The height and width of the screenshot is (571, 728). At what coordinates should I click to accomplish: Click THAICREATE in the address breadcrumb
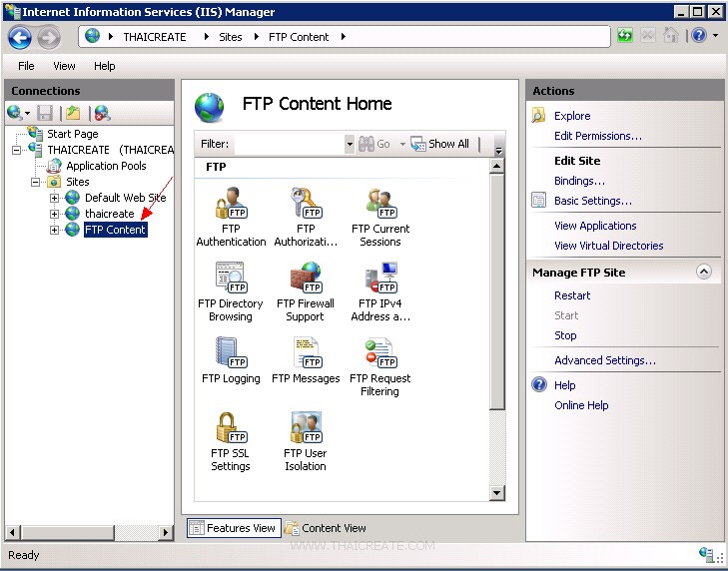[x=155, y=37]
